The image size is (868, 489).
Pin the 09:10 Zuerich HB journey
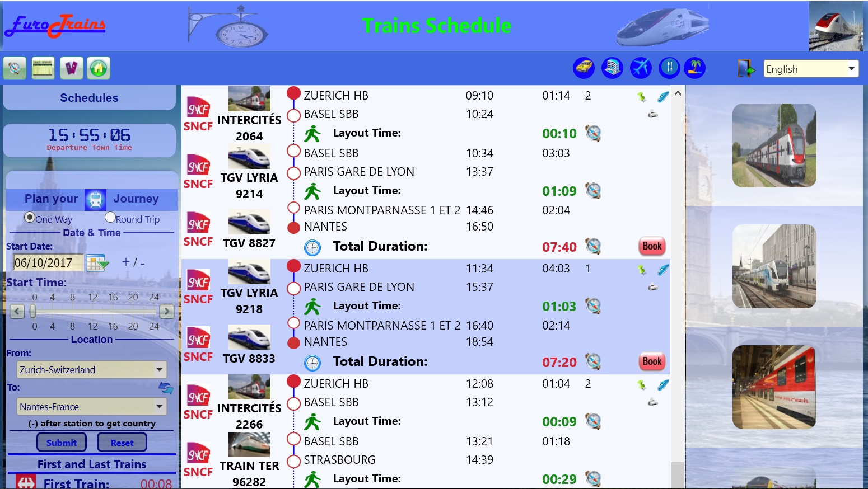coord(642,97)
